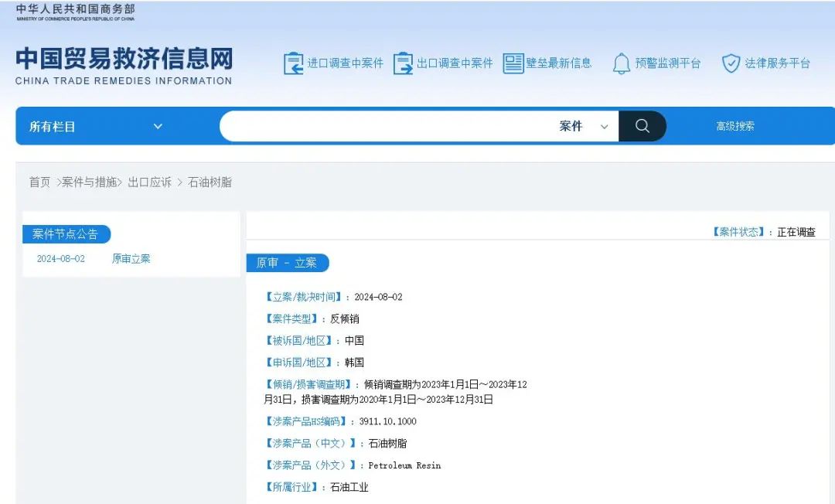This screenshot has width=835, height=504.
Task: Click the 【被诉国/地区】 label
Action: pos(298,341)
